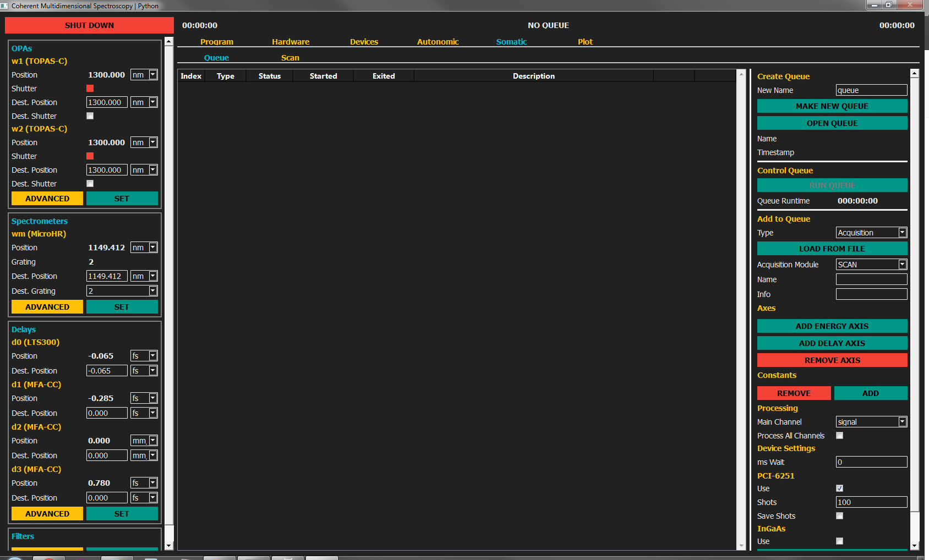Toggle the Process All Channels checkbox

pos(839,436)
